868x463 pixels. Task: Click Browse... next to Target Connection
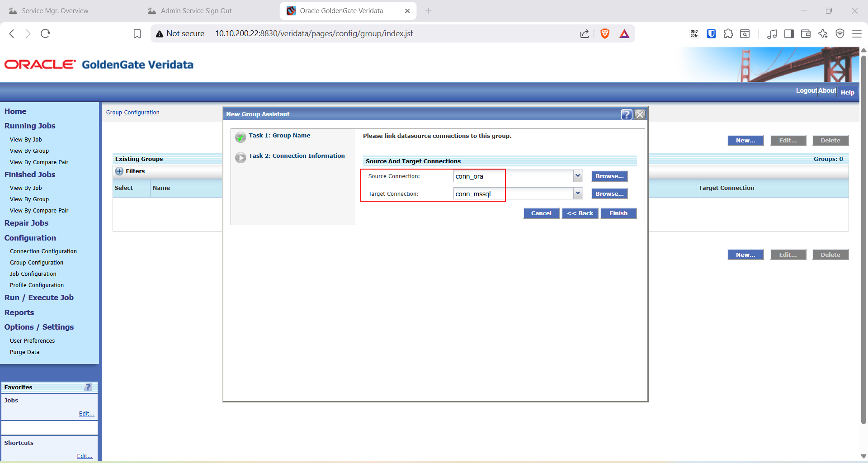[x=609, y=194]
